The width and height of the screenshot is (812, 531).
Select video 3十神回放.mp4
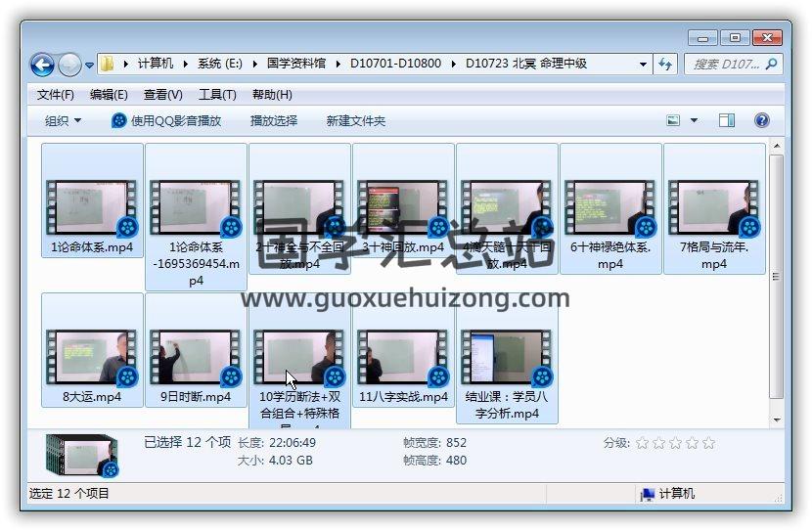(403, 200)
